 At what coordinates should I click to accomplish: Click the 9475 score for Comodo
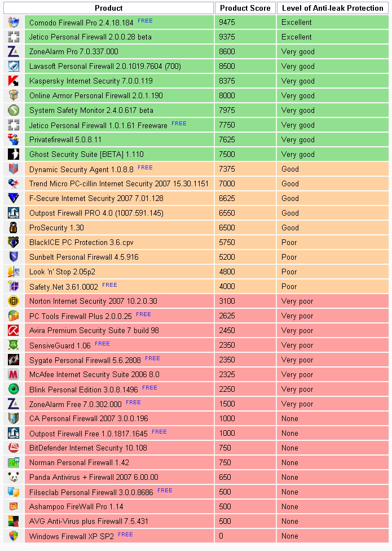[227, 22]
